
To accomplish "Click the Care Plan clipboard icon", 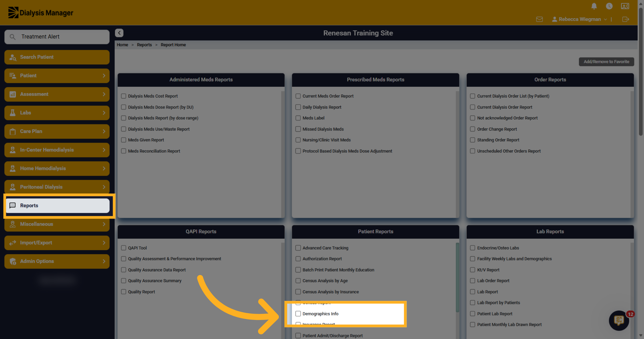I will tap(13, 131).
